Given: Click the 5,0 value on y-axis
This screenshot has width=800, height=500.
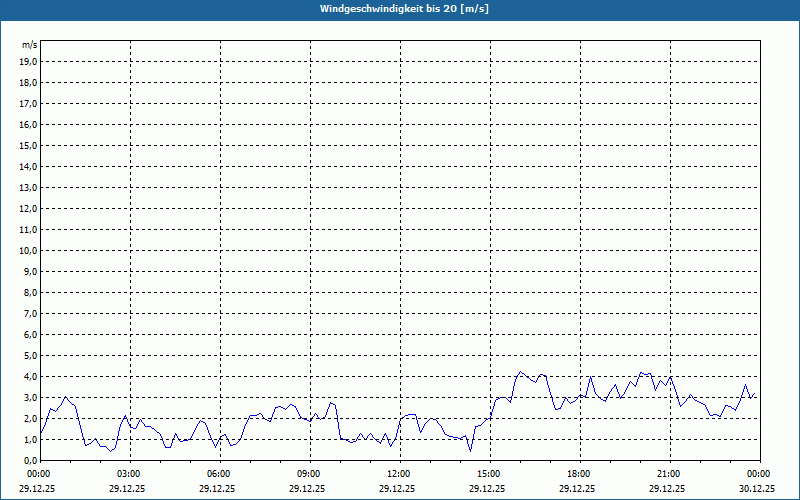Looking at the screenshot, I should click(30, 355).
